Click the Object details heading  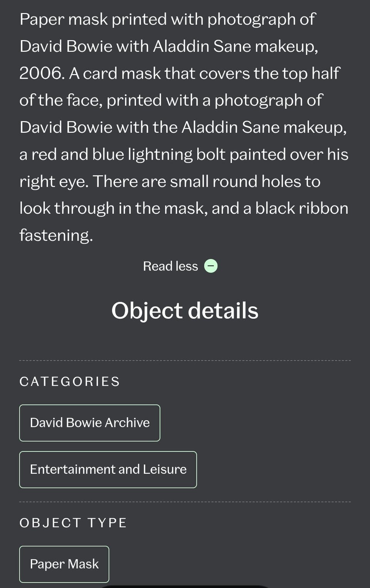tap(185, 311)
